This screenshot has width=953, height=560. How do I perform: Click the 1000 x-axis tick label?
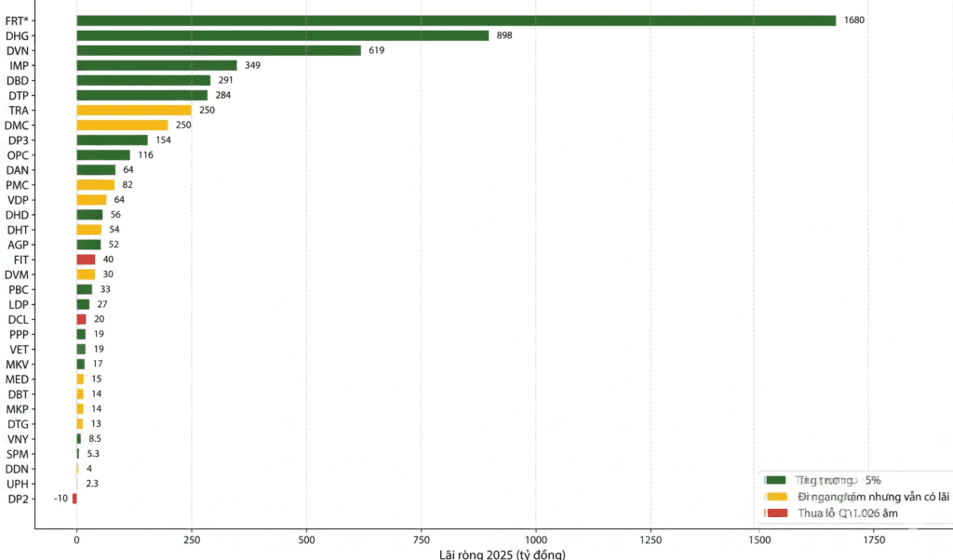point(536,540)
